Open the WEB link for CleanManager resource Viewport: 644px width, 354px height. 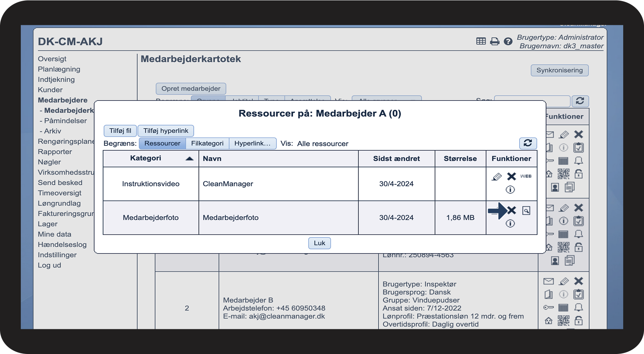(526, 176)
